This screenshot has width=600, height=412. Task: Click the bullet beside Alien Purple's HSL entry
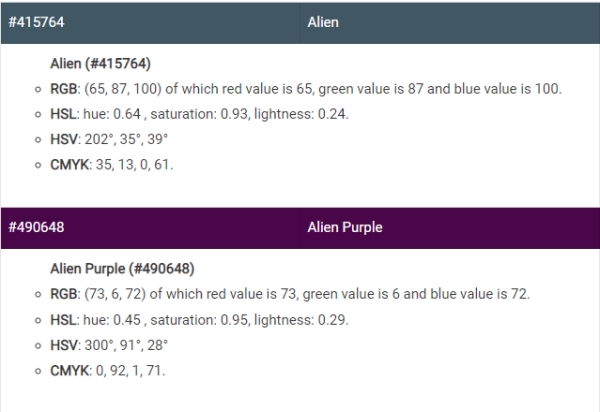[38, 320]
